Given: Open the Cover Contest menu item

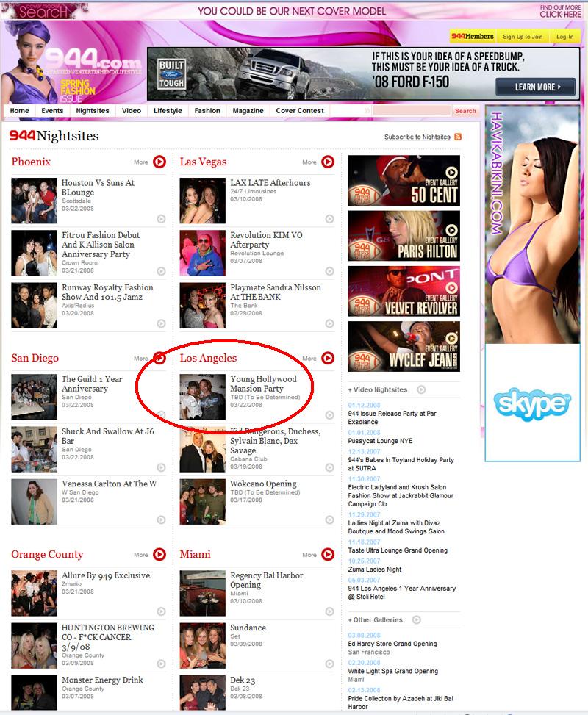Looking at the screenshot, I should pyautogui.click(x=300, y=111).
